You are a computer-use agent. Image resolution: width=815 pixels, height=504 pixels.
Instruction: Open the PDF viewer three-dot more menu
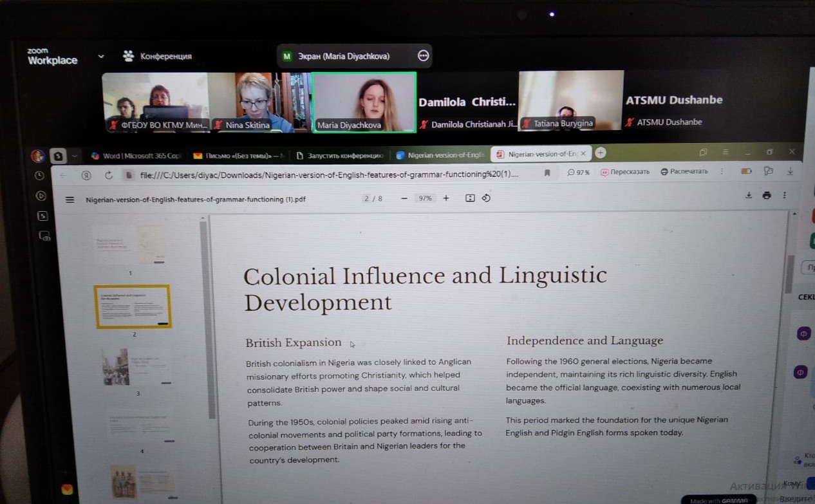784,195
